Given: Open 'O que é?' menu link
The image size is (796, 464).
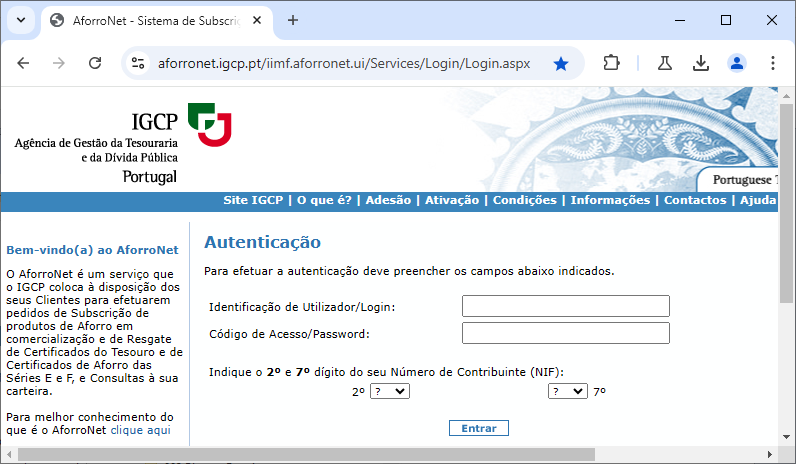Looking at the screenshot, I should tap(324, 200).
